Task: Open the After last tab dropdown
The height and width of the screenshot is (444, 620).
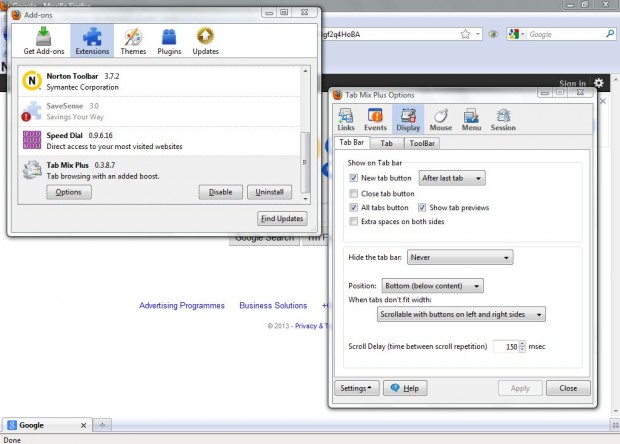Action: (452, 178)
